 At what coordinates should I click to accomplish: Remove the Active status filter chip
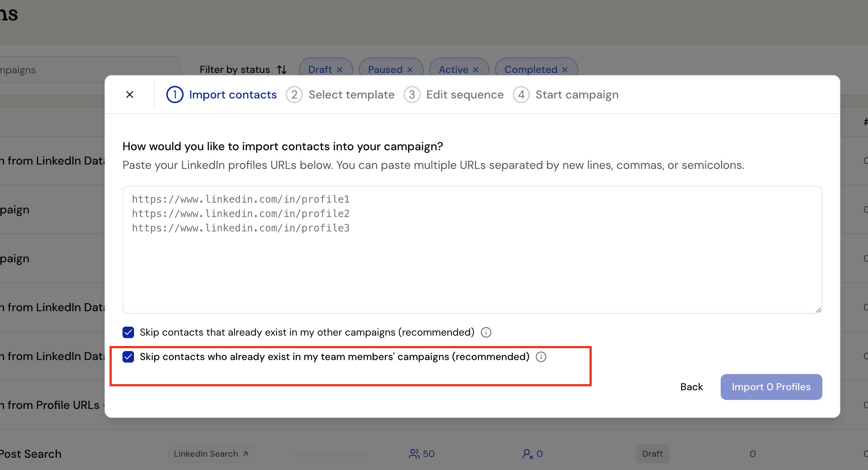476,69
